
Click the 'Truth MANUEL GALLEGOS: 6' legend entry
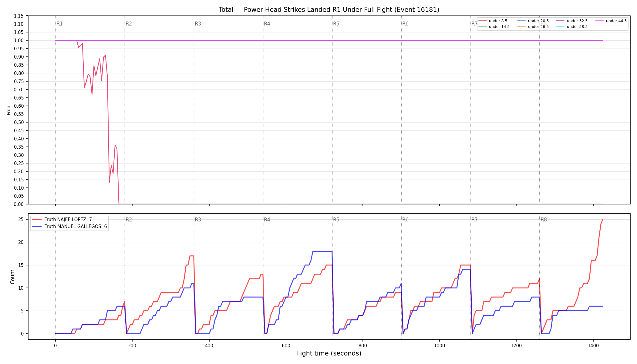[x=69, y=226]
